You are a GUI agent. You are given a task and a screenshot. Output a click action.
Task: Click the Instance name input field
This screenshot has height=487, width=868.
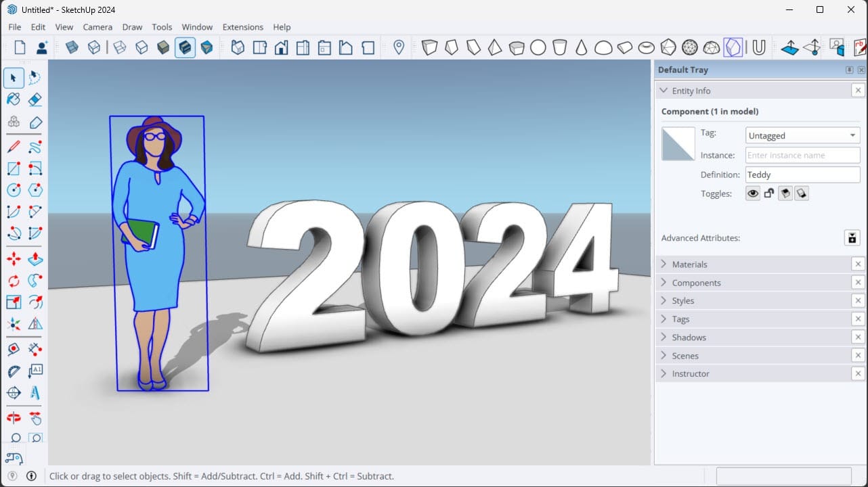pos(802,155)
